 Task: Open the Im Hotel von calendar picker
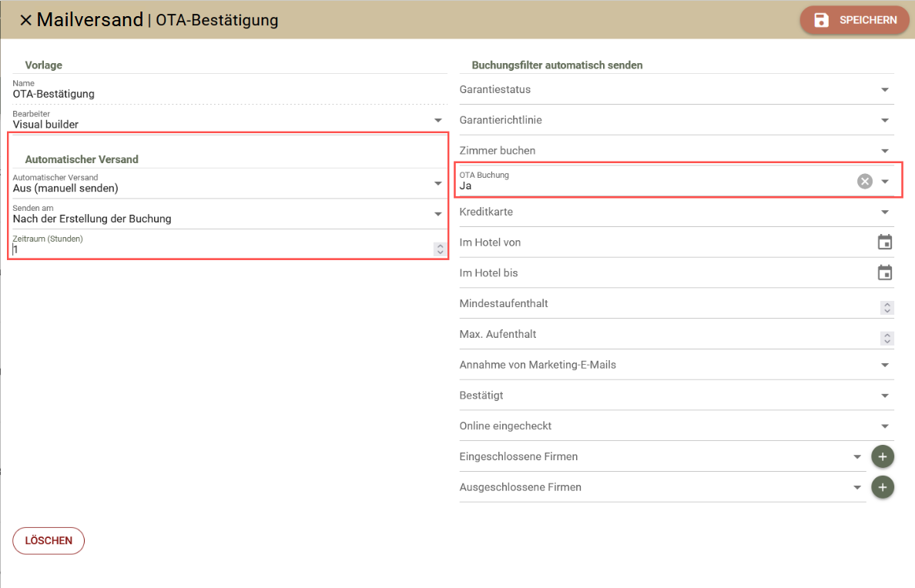885,242
